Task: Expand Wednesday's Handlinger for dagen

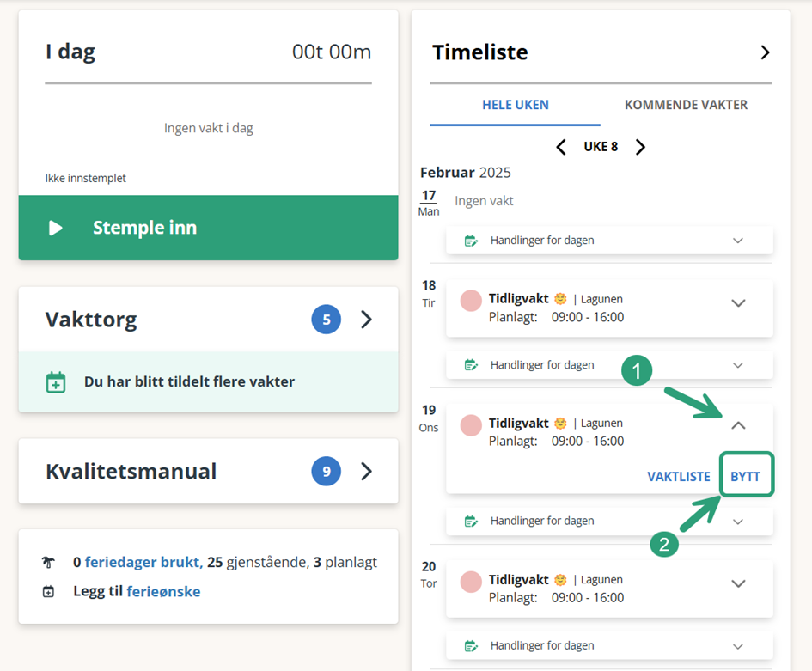Action: (609, 521)
